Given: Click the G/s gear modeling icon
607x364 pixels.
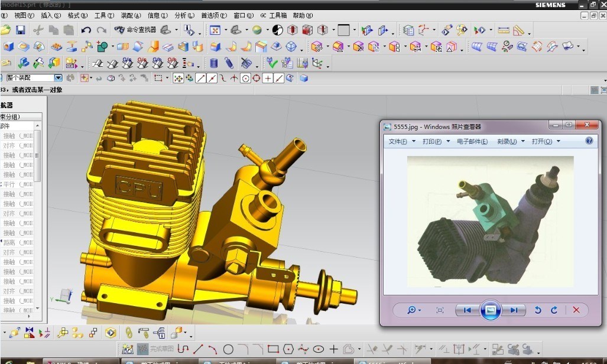Looking at the screenshot, I should tap(127, 63).
